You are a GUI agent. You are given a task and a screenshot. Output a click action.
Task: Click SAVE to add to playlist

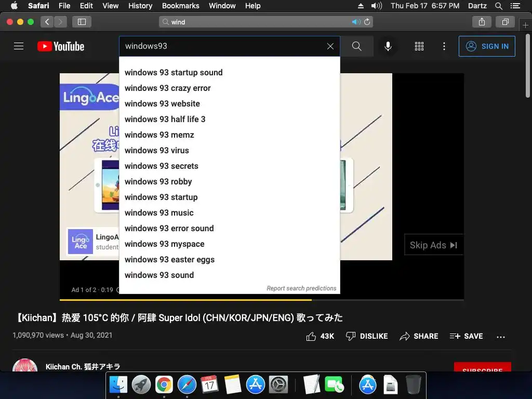click(x=466, y=336)
